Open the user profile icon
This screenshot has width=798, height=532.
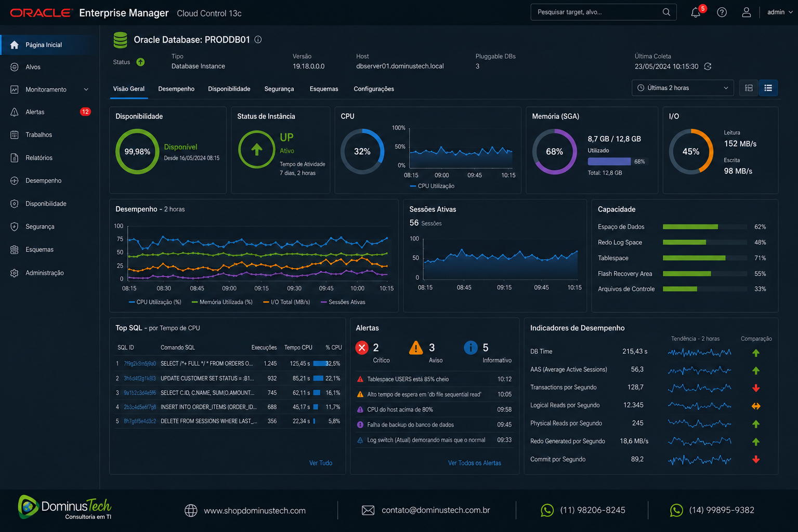tap(746, 12)
